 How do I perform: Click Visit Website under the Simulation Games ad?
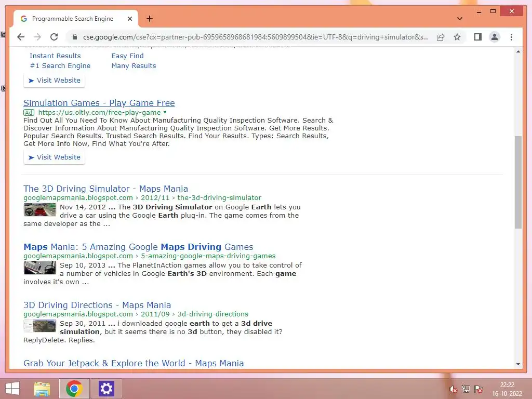54,157
